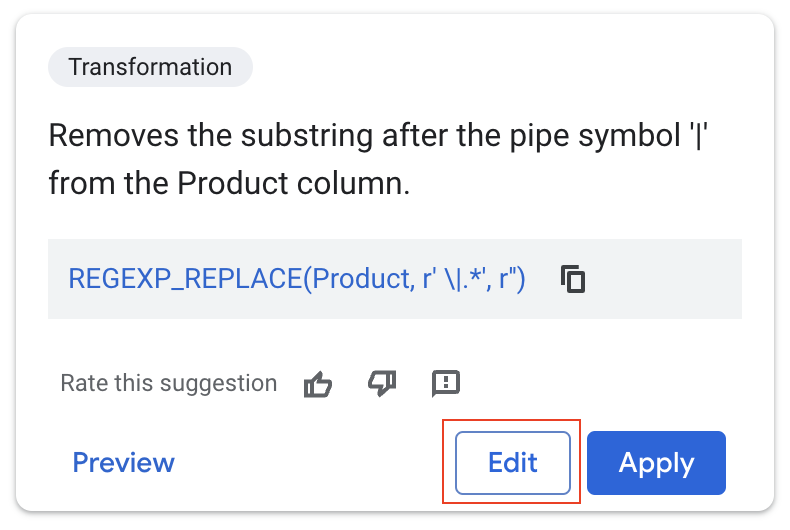Copy the REGEXP_REPLACE formula to clipboard
This screenshot has height=530, width=790.
(x=573, y=278)
